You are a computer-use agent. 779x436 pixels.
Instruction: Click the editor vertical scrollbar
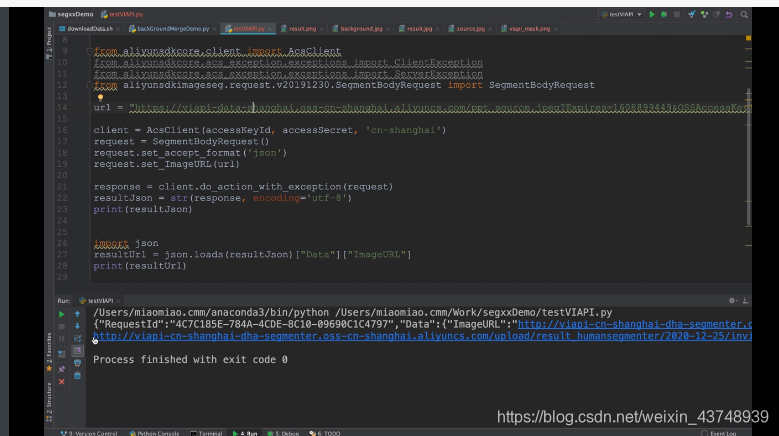(x=748, y=158)
